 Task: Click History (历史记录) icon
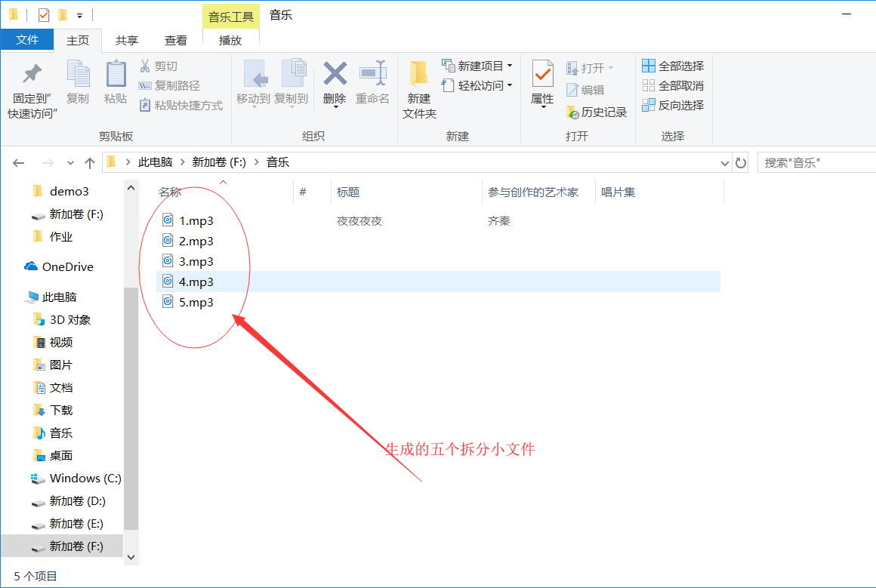coord(572,112)
